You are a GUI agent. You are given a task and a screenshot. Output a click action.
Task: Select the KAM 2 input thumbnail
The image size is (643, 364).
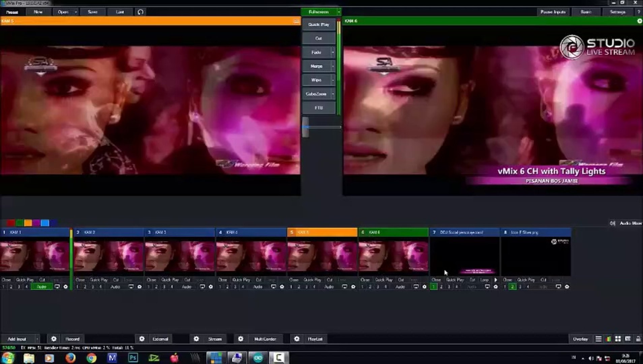[x=109, y=256]
